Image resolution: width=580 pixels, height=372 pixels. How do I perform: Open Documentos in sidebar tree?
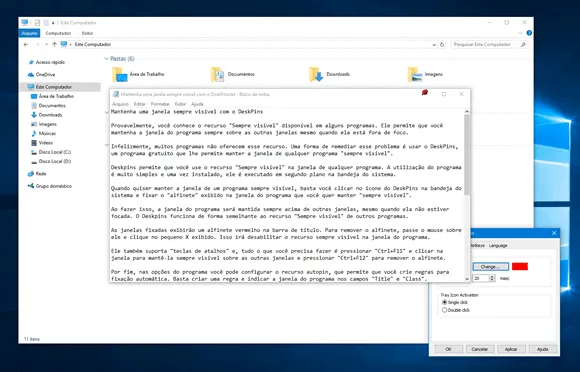(x=52, y=106)
